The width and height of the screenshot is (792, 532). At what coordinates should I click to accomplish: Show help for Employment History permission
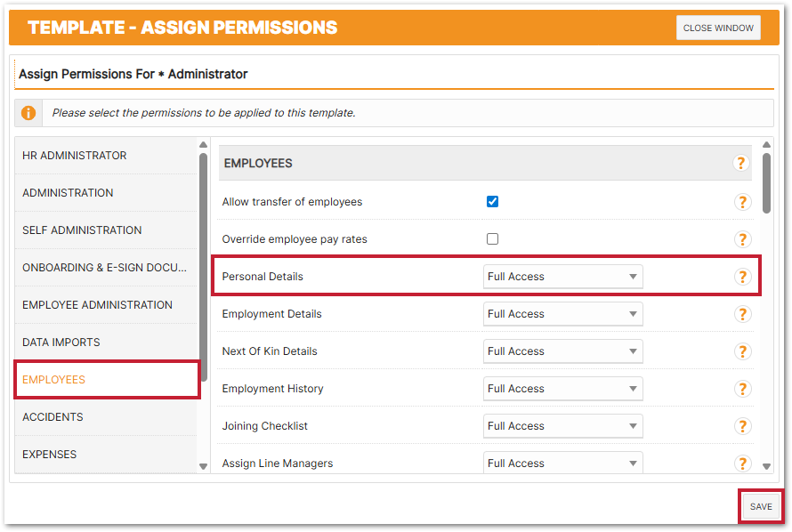pos(742,389)
